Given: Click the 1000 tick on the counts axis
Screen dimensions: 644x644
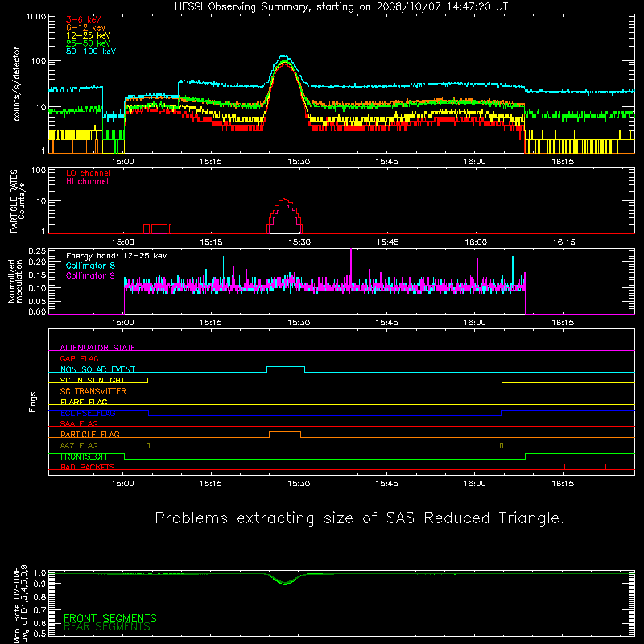Looking at the screenshot, I should coord(35,17).
